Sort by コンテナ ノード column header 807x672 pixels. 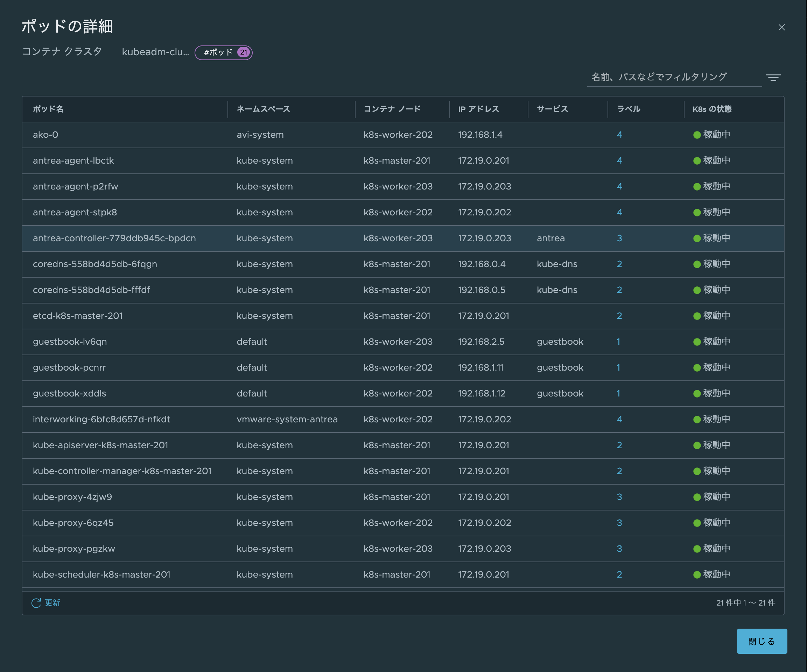[x=392, y=109]
